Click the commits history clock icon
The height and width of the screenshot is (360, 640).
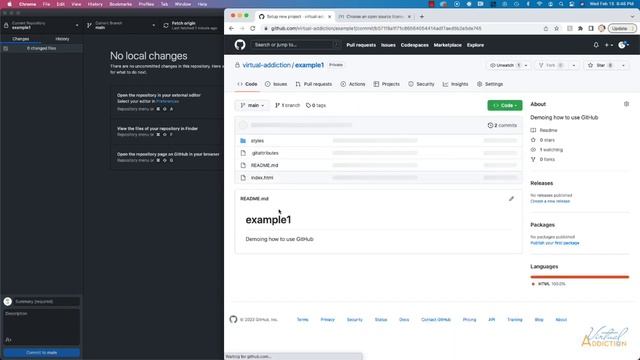tap(490, 125)
